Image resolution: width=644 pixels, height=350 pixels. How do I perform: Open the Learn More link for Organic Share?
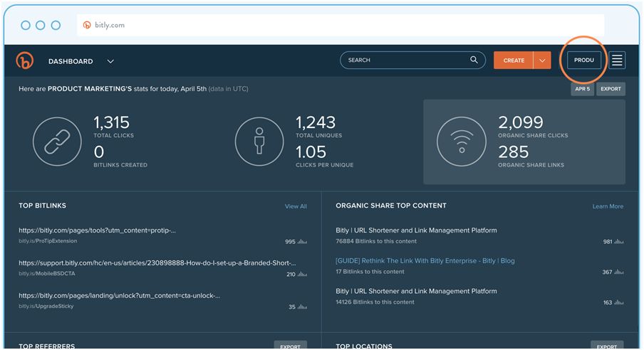click(607, 206)
